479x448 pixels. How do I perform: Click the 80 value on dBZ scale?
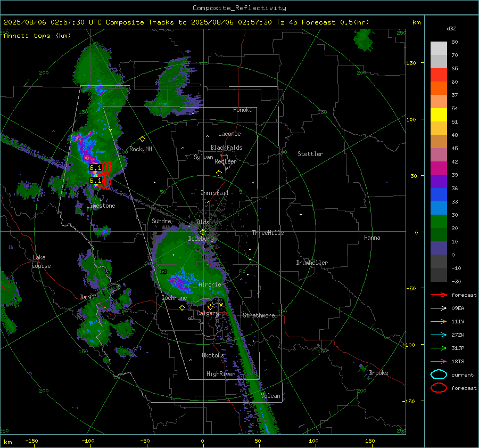point(455,42)
